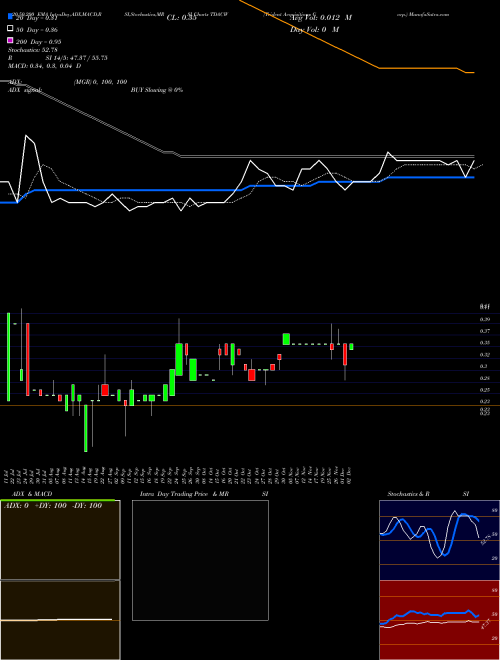
Task: Click the large red candlestick near 24 Jul
Action: pyautogui.click(x=28, y=359)
